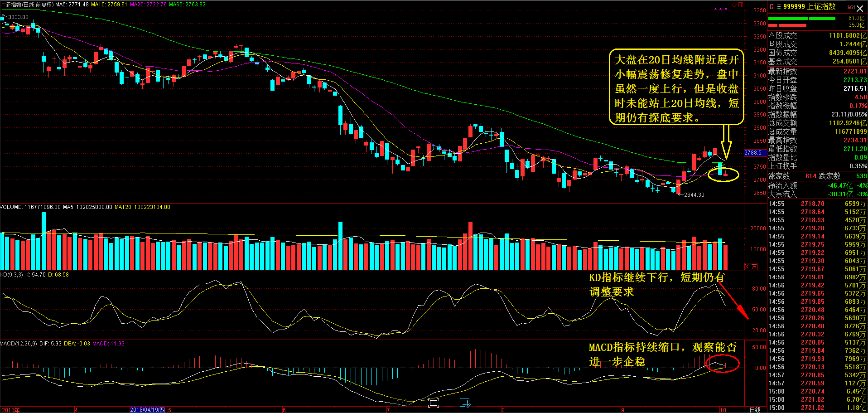This screenshot has width=868, height=413.
Task: Open the 日线 period selector at the bottom
Action: (x=755, y=410)
